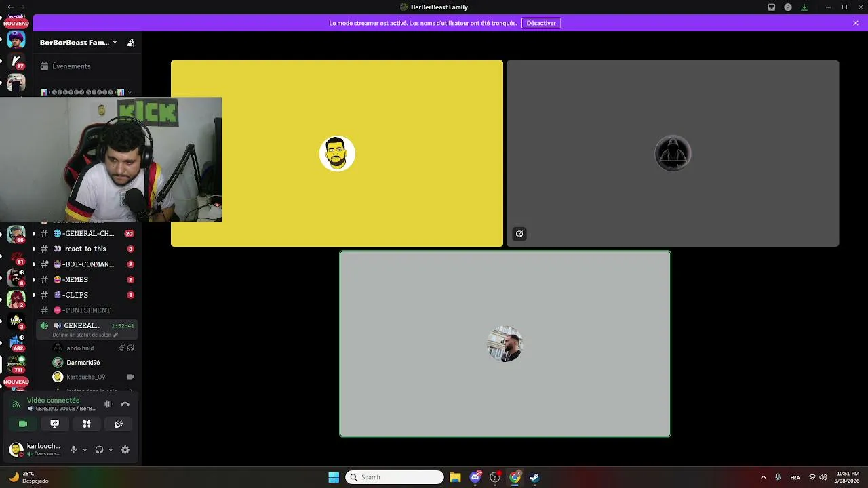868x488 pixels.
Task: Focus the dark gray hooded-avatar tile
Action: click(673, 153)
